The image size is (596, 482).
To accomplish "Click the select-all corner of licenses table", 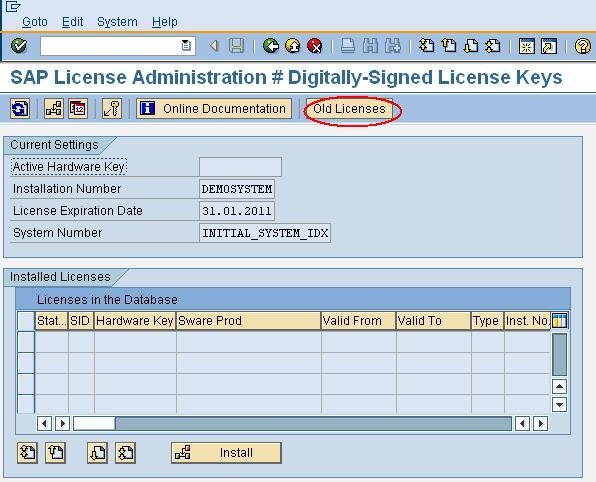I will click(26, 321).
